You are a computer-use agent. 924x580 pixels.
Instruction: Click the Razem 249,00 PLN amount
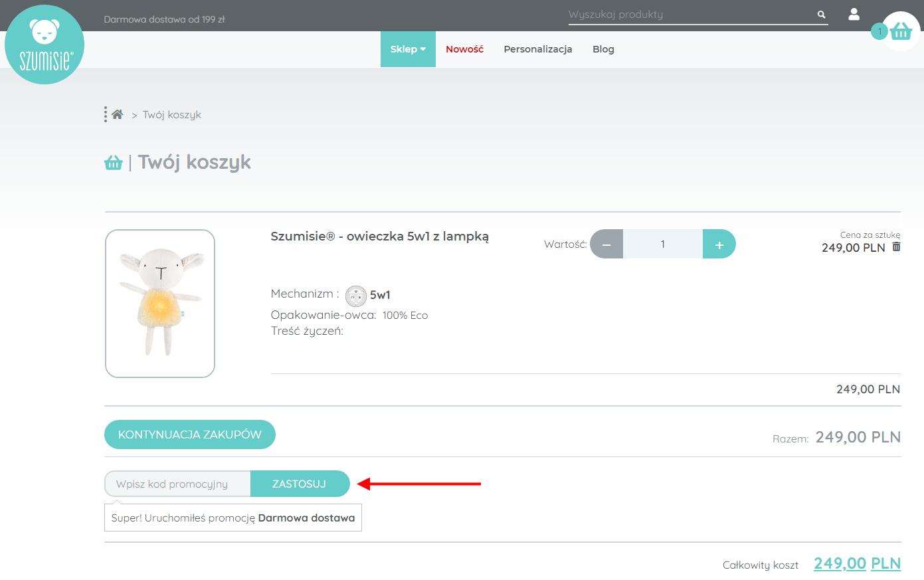pos(858,437)
